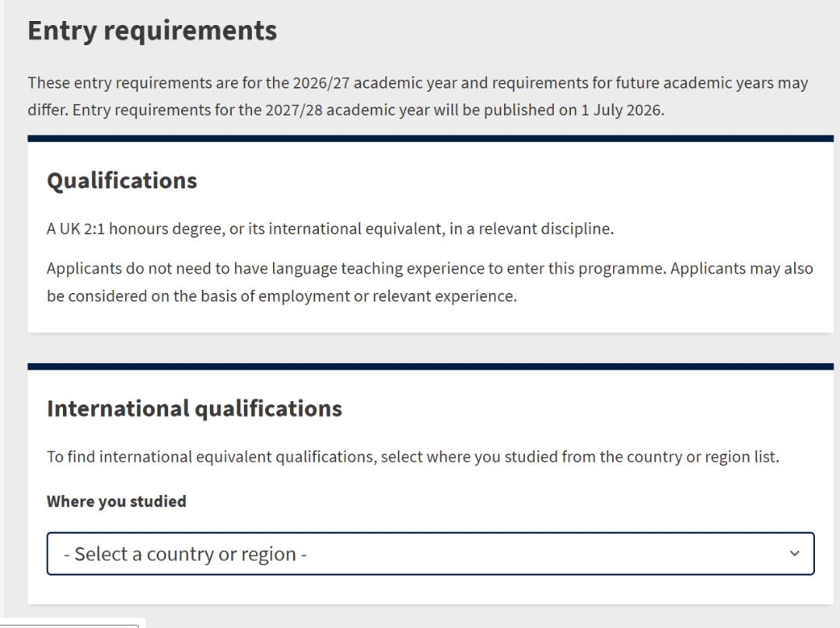
Task: Click the 'International qualifications' heading
Action: [x=194, y=409]
